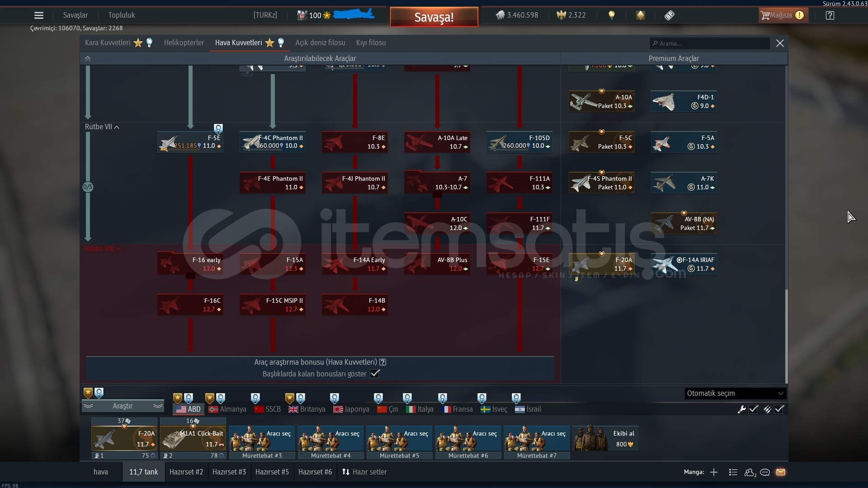Viewport: 868px width, 488px height.
Task: Click the silver lions currency 3.460.598
Action: [x=517, y=15]
